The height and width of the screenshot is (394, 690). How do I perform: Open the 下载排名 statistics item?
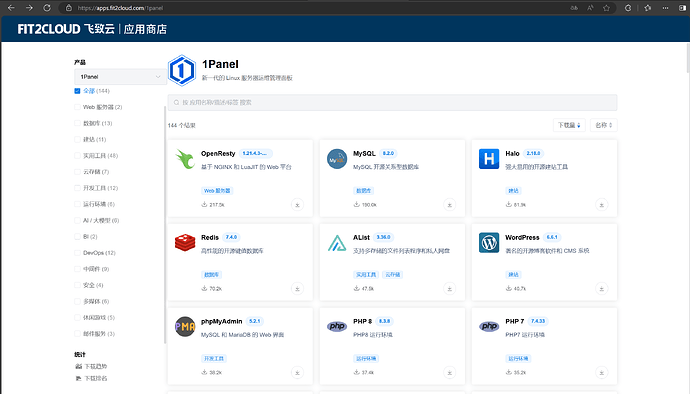coord(91,378)
